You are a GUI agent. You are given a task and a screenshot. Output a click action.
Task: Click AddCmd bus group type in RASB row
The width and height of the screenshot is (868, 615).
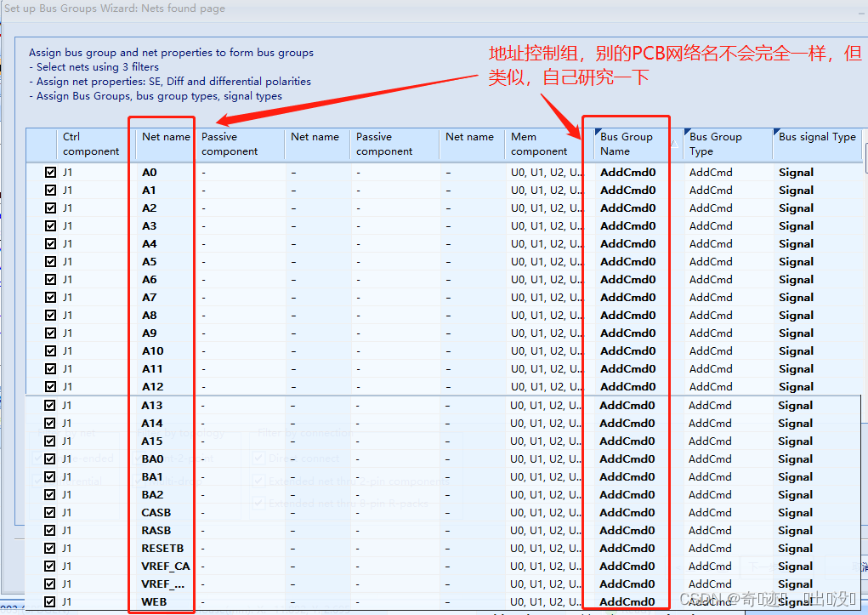tap(710, 530)
